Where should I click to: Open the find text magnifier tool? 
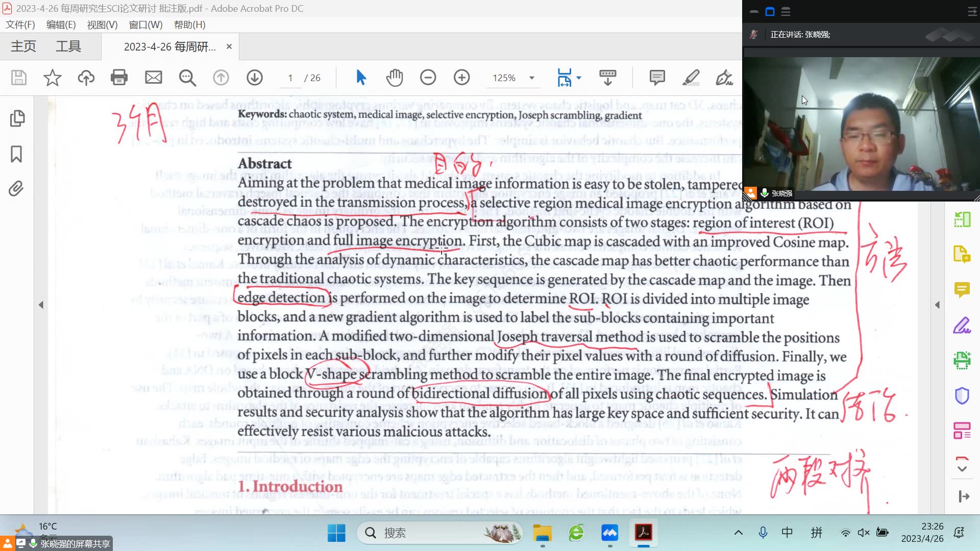(x=187, y=78)
